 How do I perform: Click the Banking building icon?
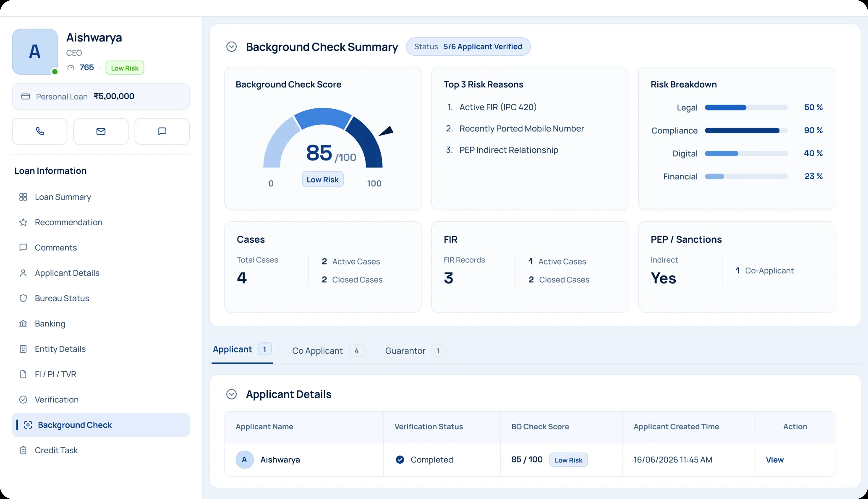click(x=23, y=323)
